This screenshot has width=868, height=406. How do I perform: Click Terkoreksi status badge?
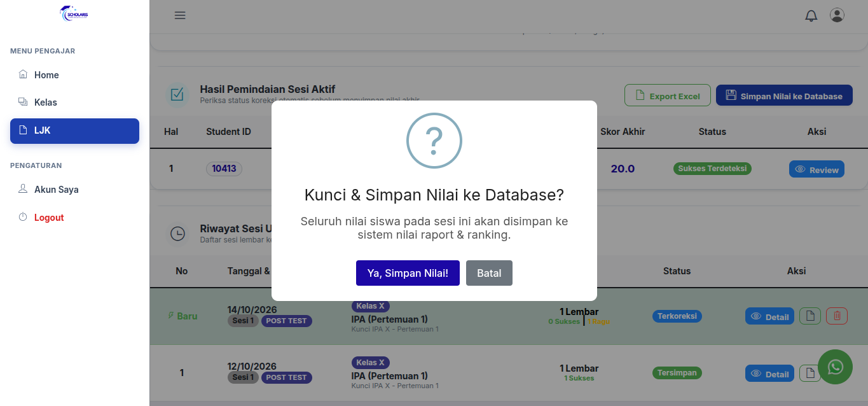(677, 316)
